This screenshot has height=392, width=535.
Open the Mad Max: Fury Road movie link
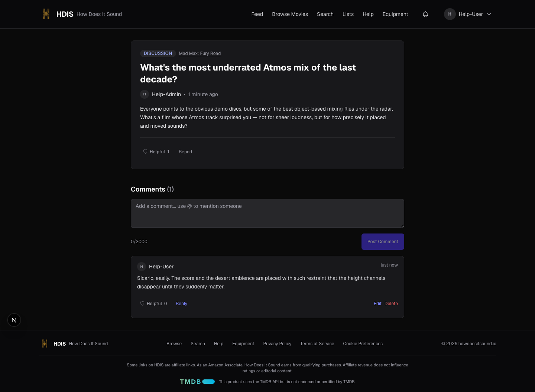(200, 53)
